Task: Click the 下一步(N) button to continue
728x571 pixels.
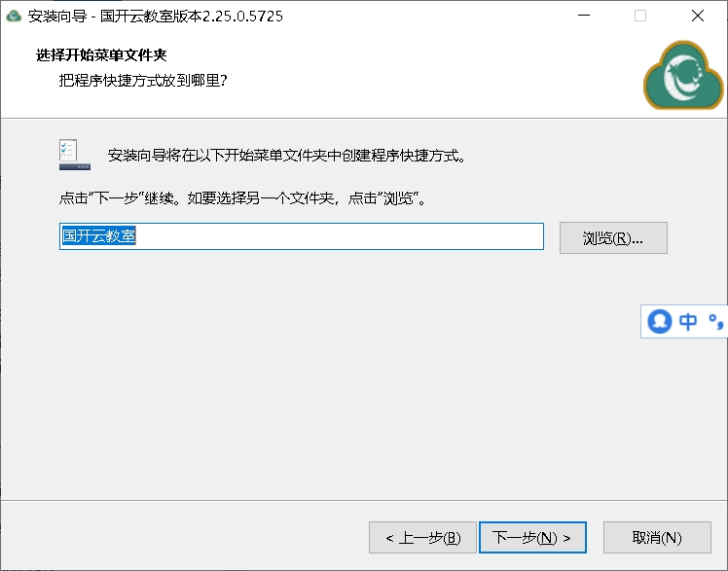Action: tap(532, 538)
